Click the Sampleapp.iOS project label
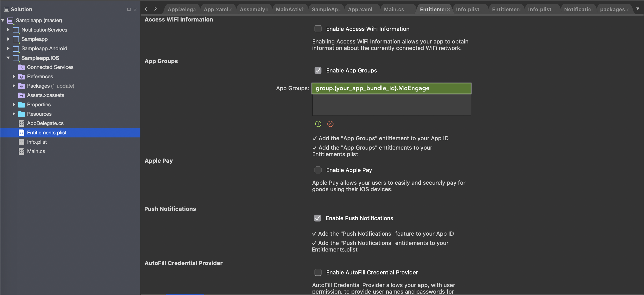 click(x=40, y=58)
